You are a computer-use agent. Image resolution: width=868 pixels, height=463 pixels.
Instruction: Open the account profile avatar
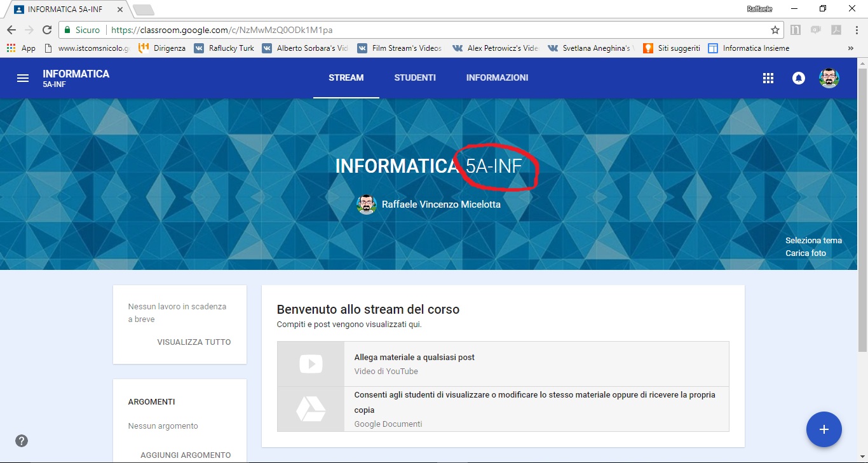click(x=829, y=78)
